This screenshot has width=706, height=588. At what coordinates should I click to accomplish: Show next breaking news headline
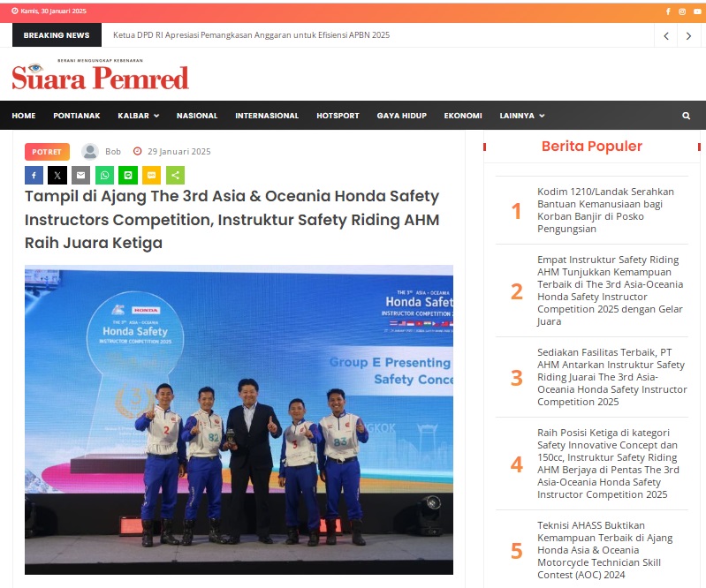(x=688, y=35)
